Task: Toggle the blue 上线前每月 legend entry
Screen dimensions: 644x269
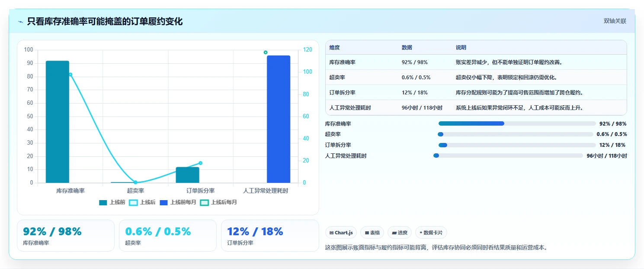Action: click(x=178, y=202)
